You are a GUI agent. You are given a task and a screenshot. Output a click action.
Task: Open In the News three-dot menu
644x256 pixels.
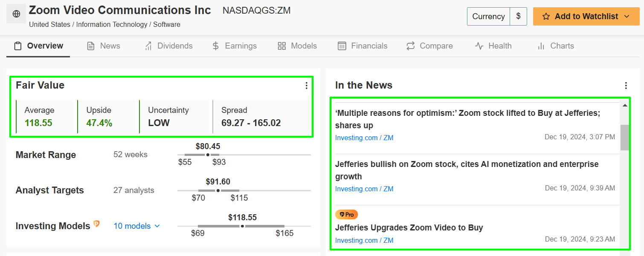coord(626,86)
